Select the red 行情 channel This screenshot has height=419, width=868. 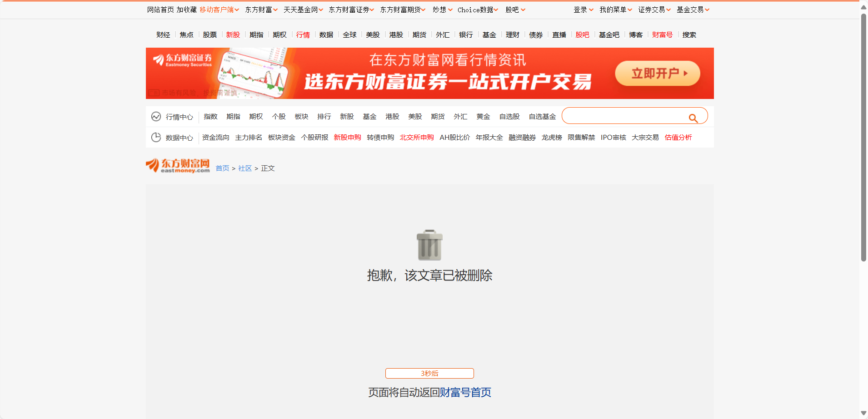(303, 35)
